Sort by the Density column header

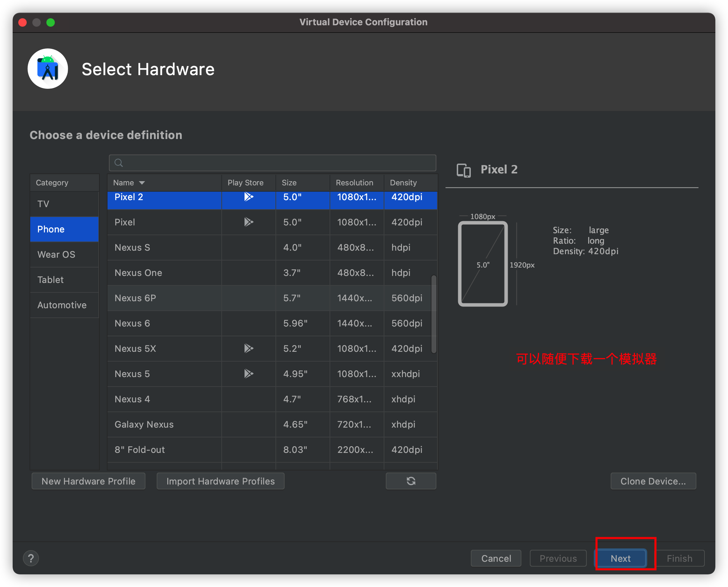click(411, 183)
